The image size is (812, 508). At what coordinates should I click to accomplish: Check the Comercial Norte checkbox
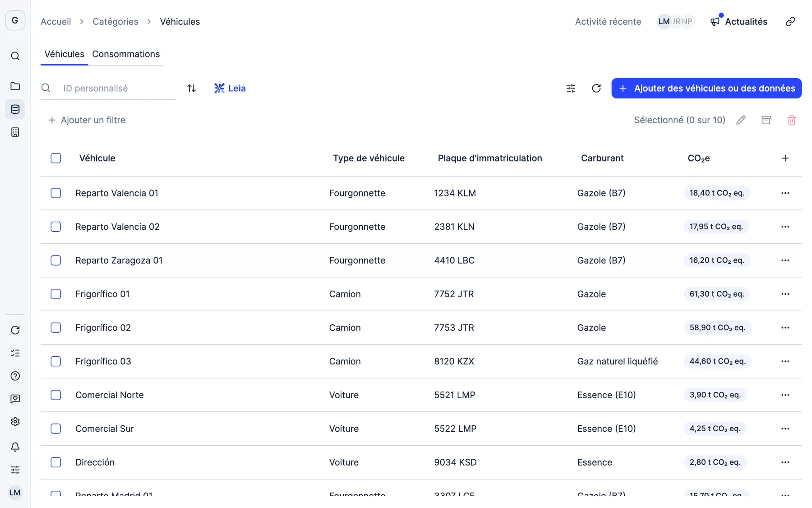(x=55, y=395)
